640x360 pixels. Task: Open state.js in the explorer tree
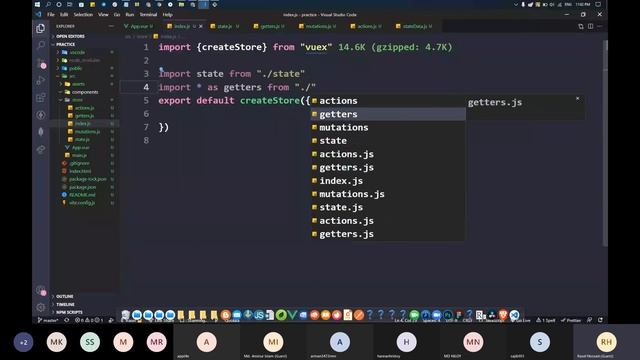pyautogui.click(x=82, y=139)
